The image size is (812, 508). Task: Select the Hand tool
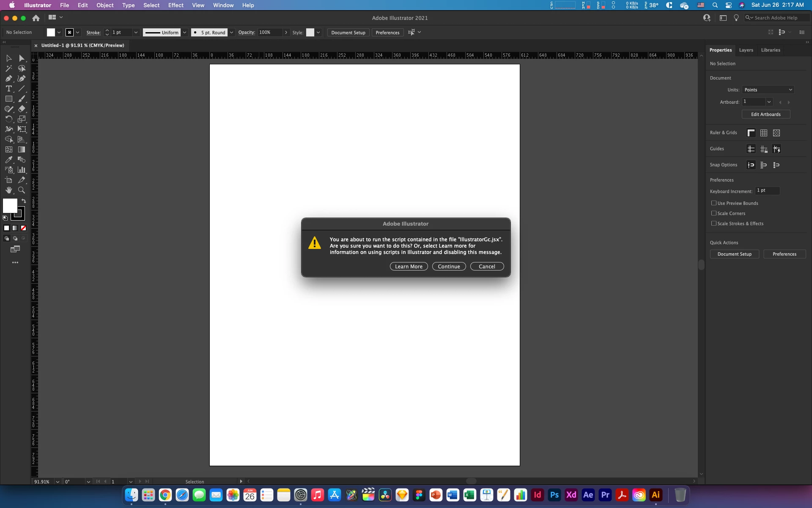[8, 190]
